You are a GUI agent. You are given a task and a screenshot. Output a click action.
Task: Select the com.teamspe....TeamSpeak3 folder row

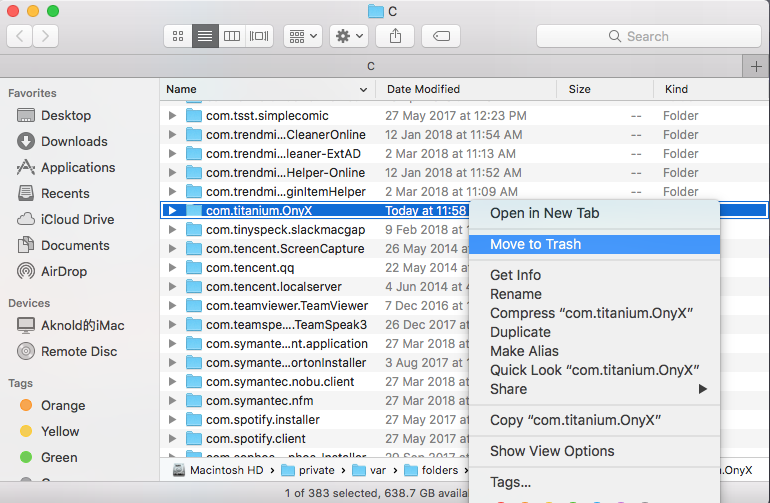point(315,325)
